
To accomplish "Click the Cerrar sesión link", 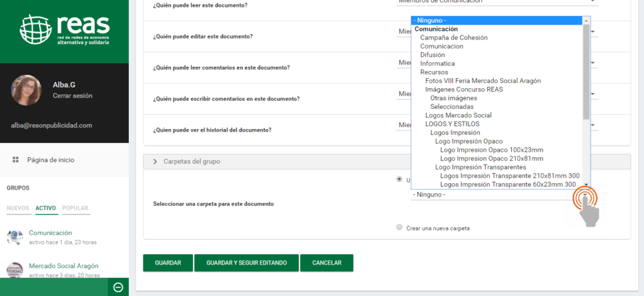I will [72, 96].
